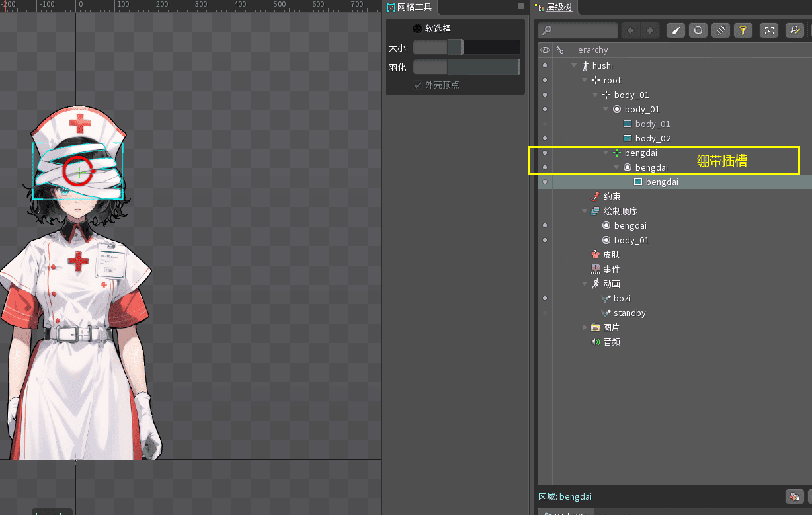Enable the 软选择 soft selection checkbox
This screenshot has height=515, width=812.
417,29
